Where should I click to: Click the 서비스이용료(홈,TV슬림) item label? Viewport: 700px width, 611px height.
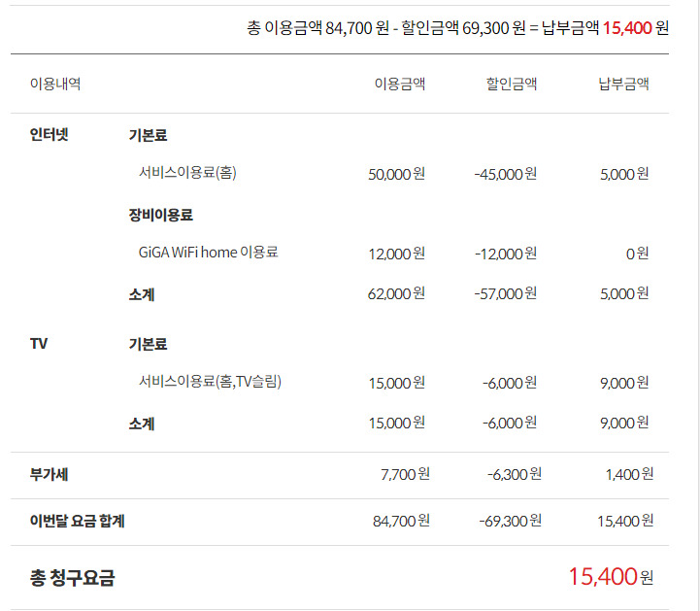210,382
